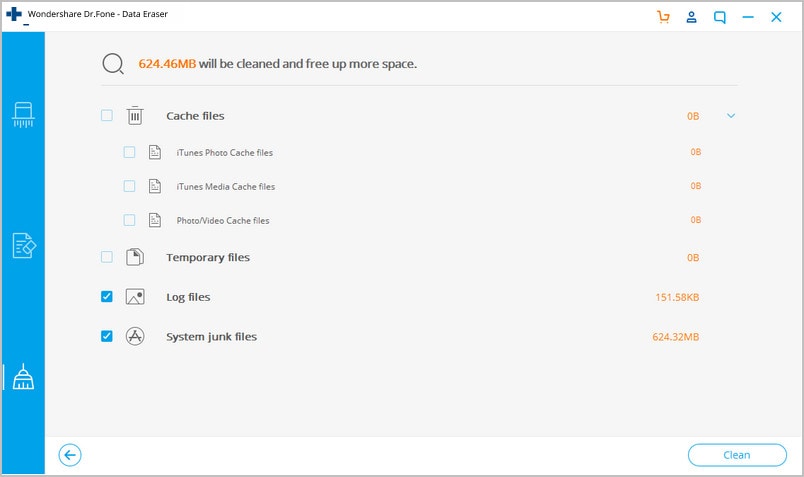Select the erase private data sidebar icon
804x477 pixels.
[23, 245]
